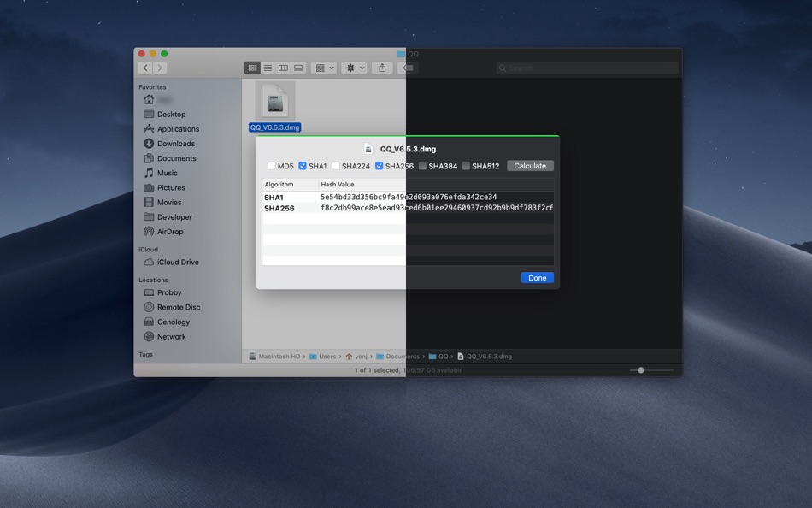This screenshot has height=508, width=812.
Task: Select Probby under Locations
Action: point(162,292)
